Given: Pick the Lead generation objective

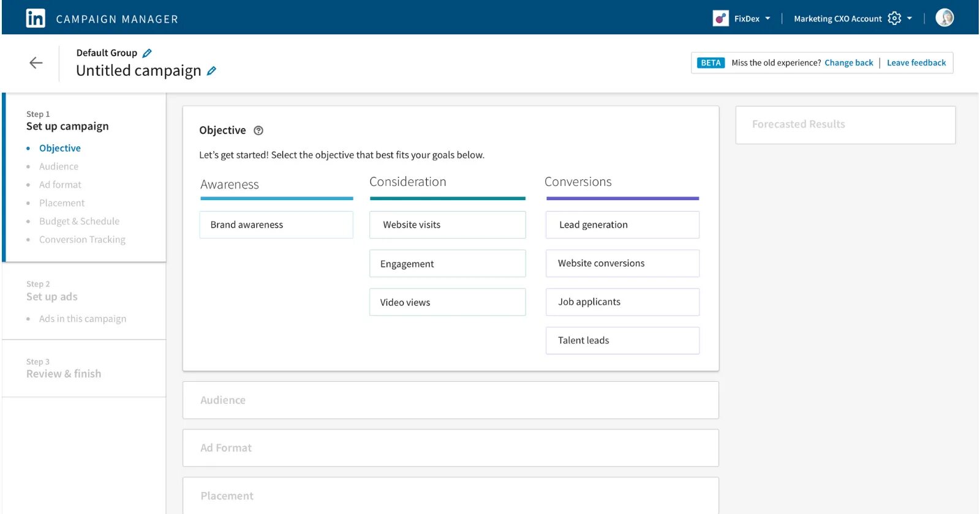Looking at the screenshot, I should [622, 225].
